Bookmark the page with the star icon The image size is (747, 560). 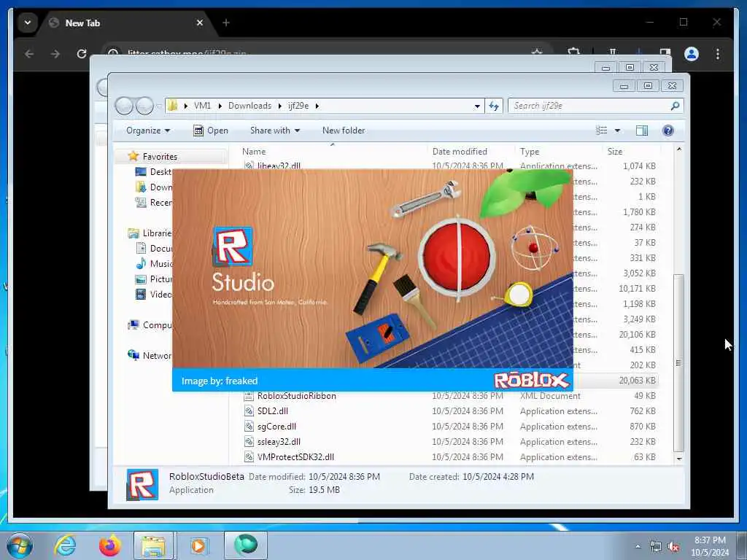pos(537,52)
